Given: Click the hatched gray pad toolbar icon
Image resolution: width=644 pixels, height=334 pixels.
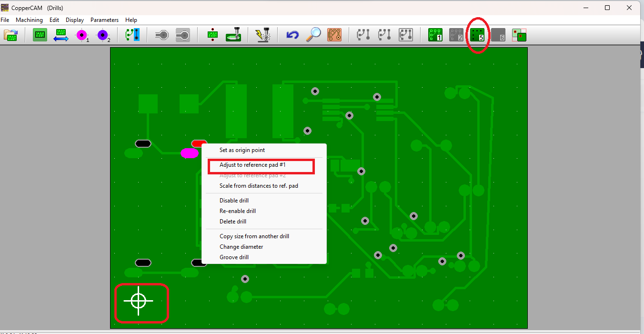Looking at the screenshot, I should pos(183,35).
